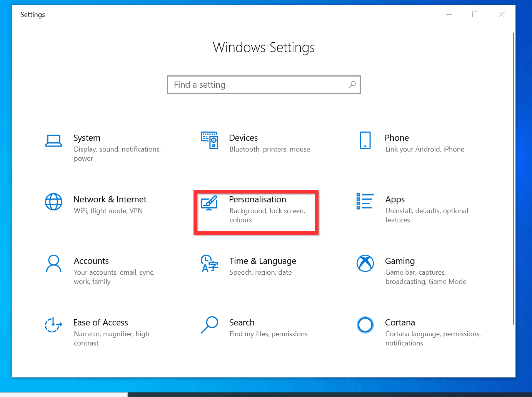This screenshot has width=532, height=397.
Task: Click "Speech, region, date" description
Action: pos(261,272)
